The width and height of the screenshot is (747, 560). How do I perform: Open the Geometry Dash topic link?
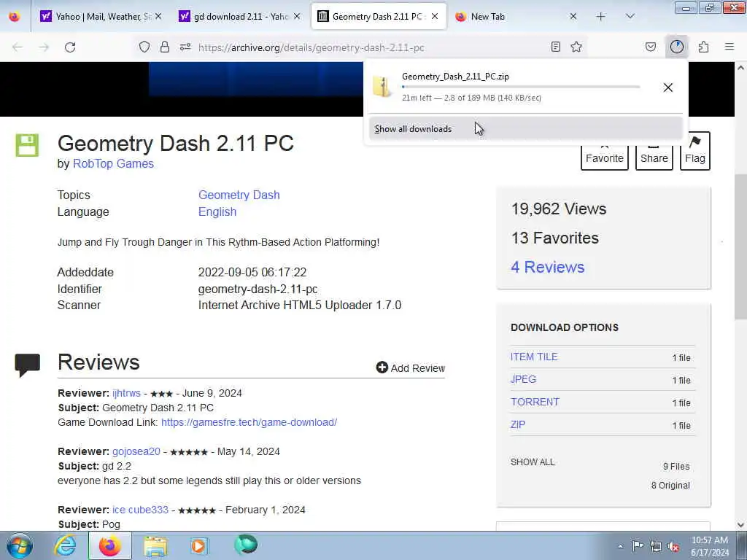point(239,195)
